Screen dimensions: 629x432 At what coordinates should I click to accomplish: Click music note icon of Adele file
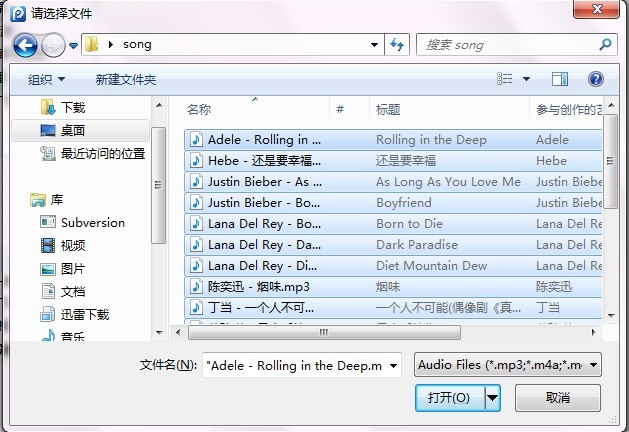196,140
